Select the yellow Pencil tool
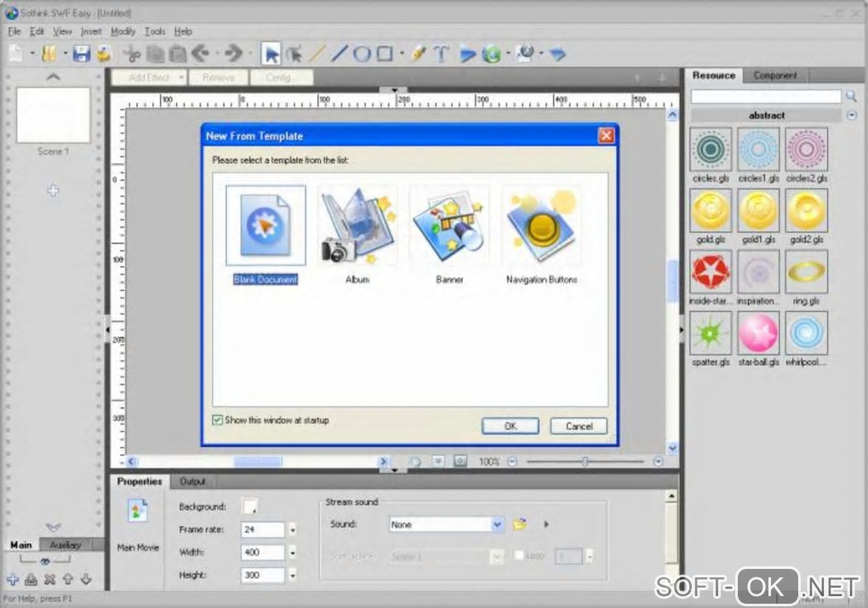This screenshot has width=868, height=608. (317, 54)
